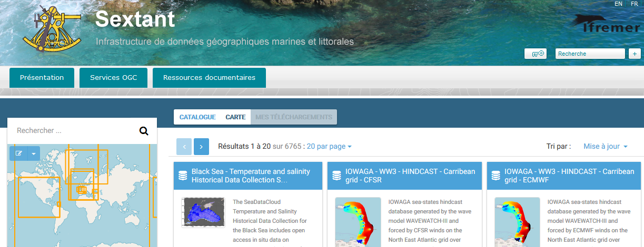Open the Services OGC menu

point(114,78)
